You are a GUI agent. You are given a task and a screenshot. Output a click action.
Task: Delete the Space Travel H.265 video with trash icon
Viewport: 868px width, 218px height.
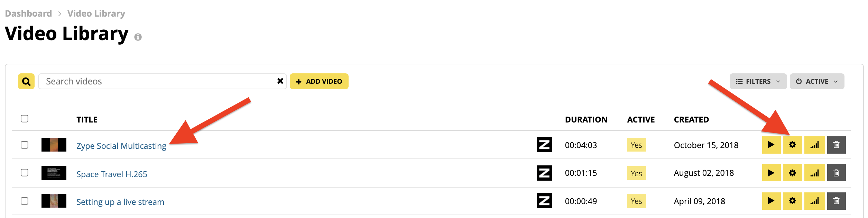point(836,173)
